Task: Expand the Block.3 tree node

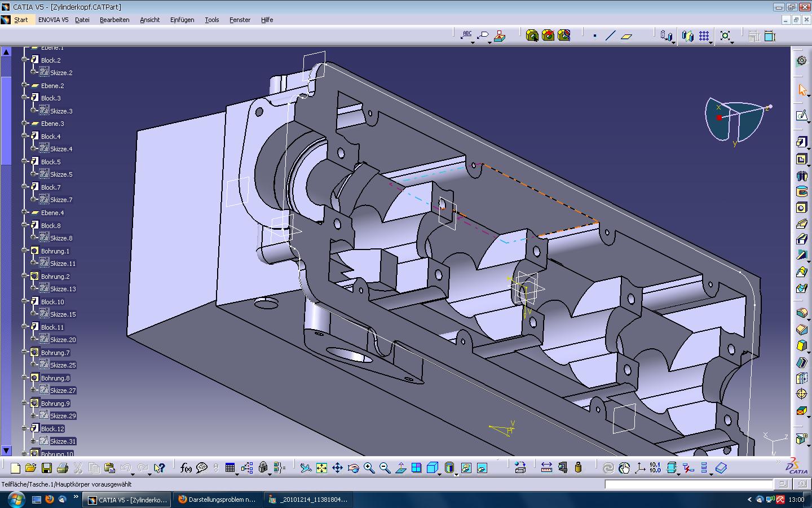Action: tap(25, 98)
